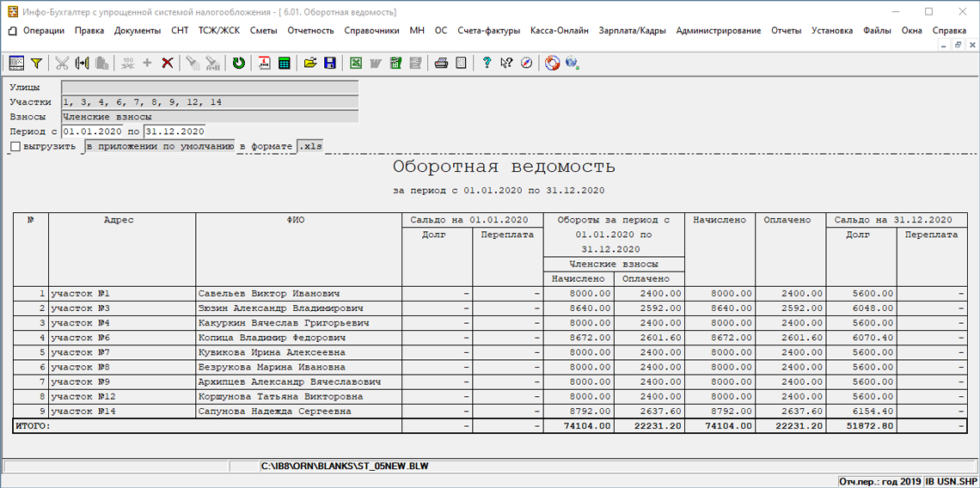Image resolution: width=980 pixels, height=488 pixels.
Task: Click the ИТОГО debt total 51872.80
Action: [867, 425]
